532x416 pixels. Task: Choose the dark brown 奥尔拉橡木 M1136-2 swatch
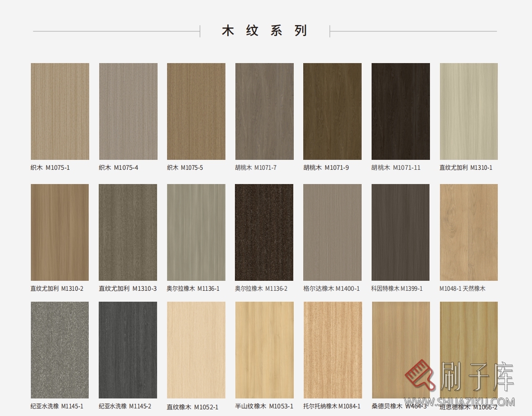click(x=264, y=232)
